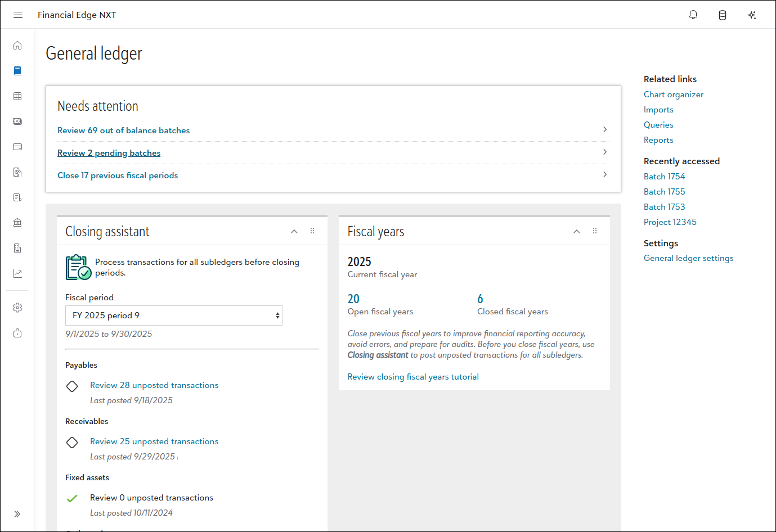Open Review closing fiscal years tutorial
This screenshot has width=776, height=532.
pos(413,377)
